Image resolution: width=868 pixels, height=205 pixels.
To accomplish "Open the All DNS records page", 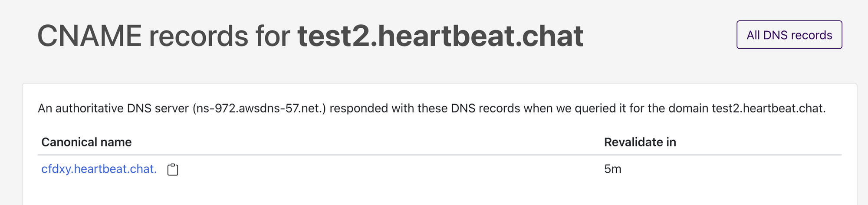I will 789,35.
